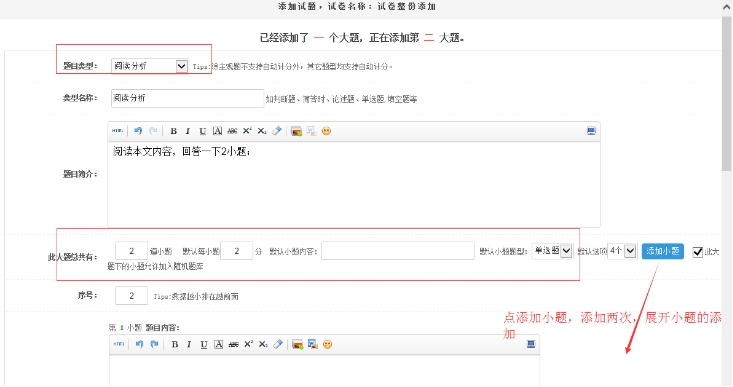Screen dimensions: 733x387
Task: Open font color tool in 题目简介 editor
Action: point(217,131)
